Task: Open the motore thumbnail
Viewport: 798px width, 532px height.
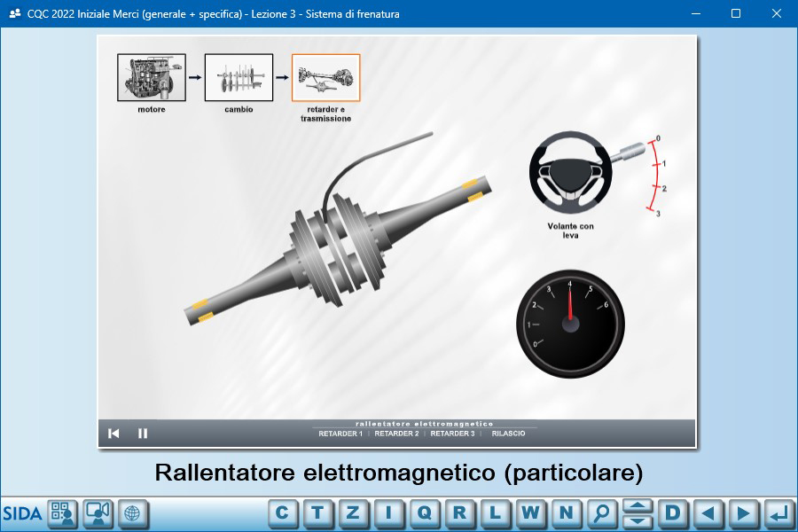Action: point(151,78)
